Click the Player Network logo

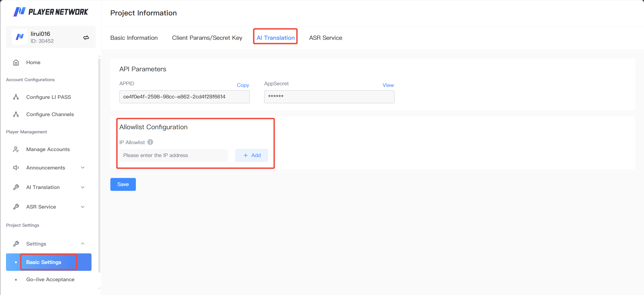[x=51, y=12]
